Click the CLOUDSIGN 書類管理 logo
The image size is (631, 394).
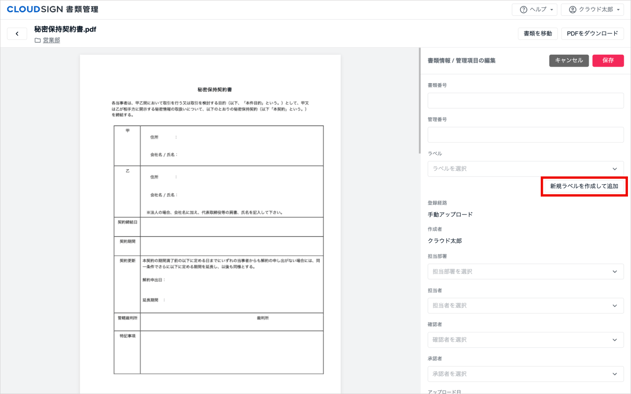52,9
